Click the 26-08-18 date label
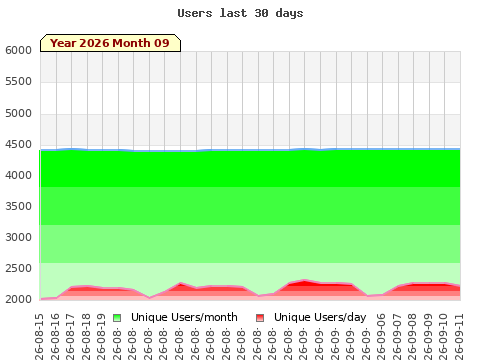 pyautogui.click(x=86, y=336)
